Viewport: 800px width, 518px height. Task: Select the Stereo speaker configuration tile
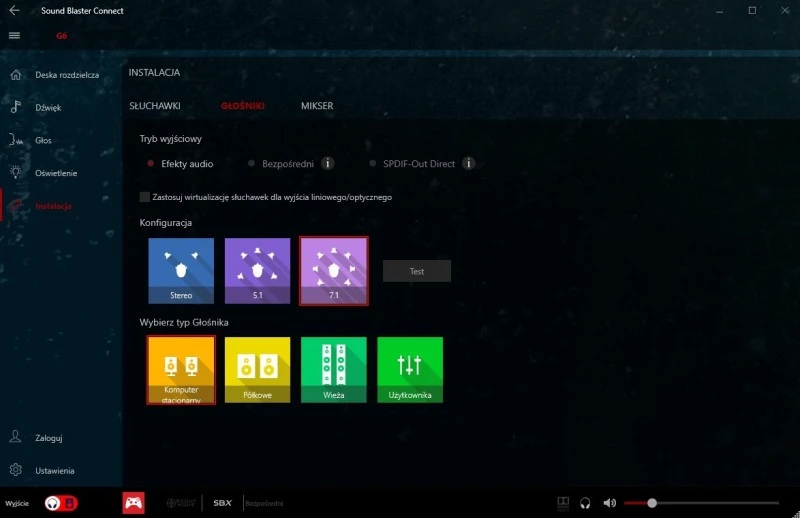[x=181, y=270]
